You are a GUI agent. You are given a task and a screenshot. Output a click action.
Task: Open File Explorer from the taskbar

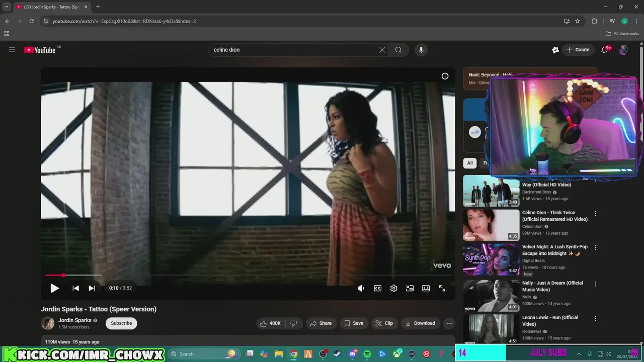pos(278,354)
